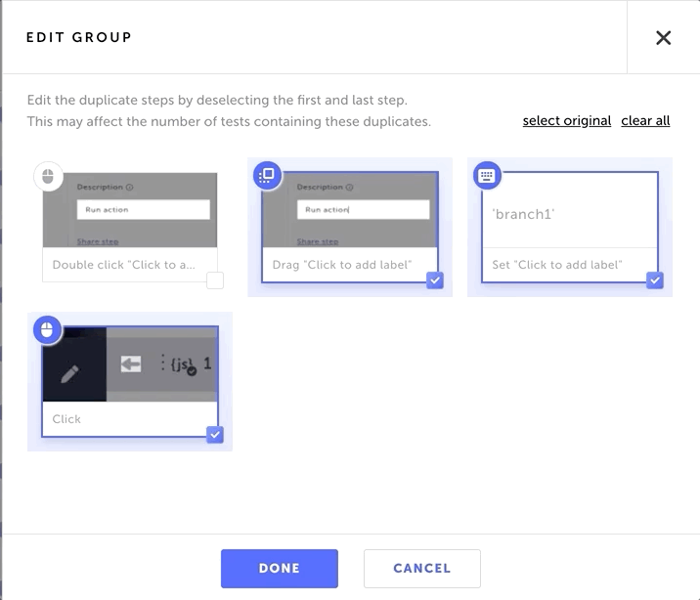Uncheck the Set step checkbox
The image size is (700, 600).
(655, 280)
